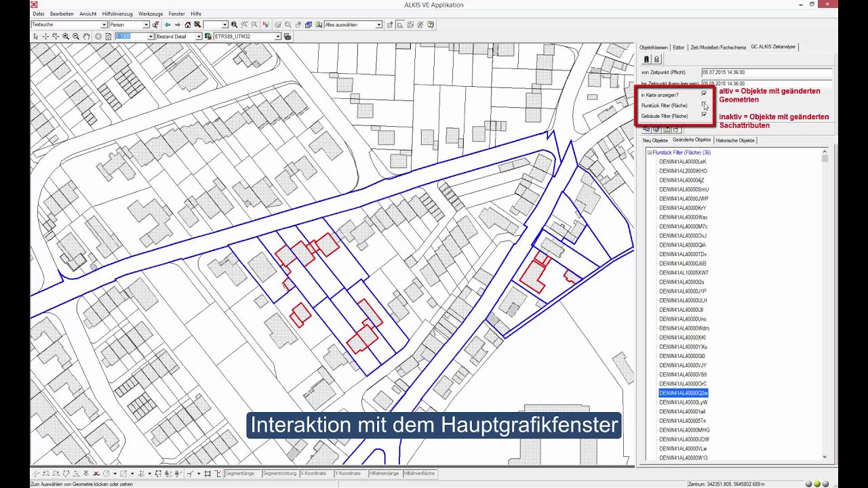
Task: Toggle the 'Flurstück Filter (Fläche)' checkbox
Action: tap(704, 104)
